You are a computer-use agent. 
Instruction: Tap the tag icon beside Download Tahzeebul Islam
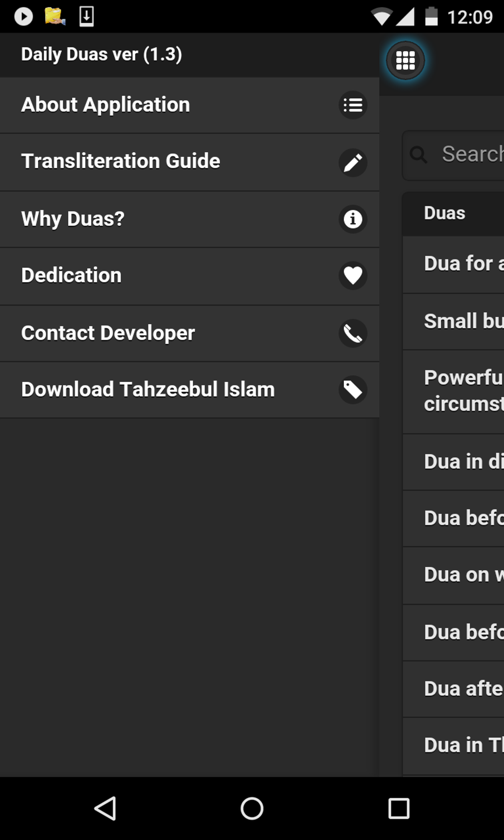point(353,390)
